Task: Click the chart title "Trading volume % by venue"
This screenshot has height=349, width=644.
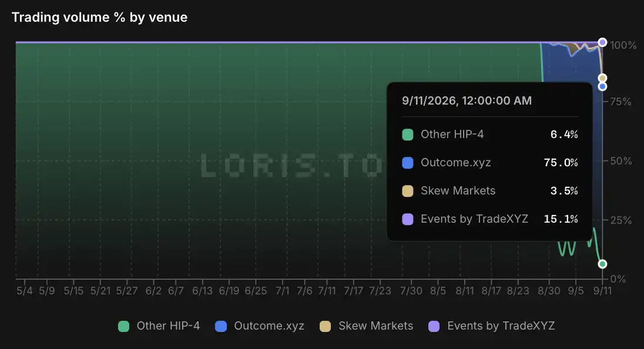Action: tap(99, 17)
